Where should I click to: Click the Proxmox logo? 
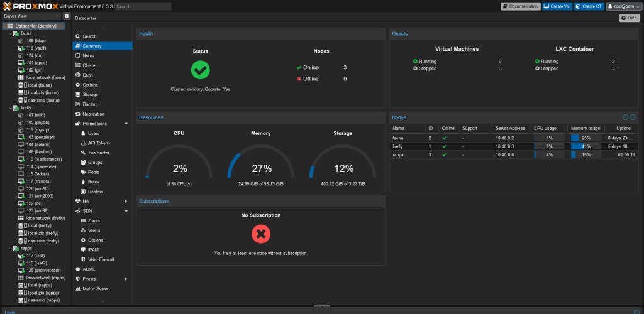[30, 6]
